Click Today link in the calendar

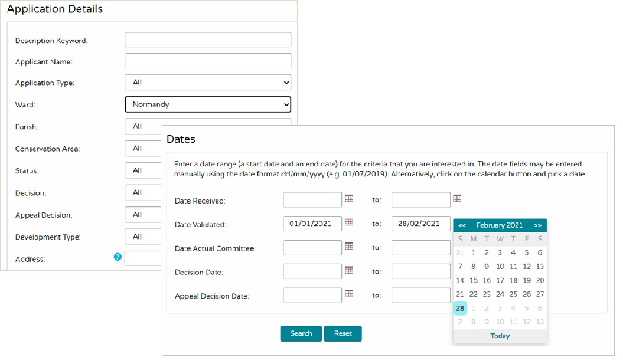[500, 336]
